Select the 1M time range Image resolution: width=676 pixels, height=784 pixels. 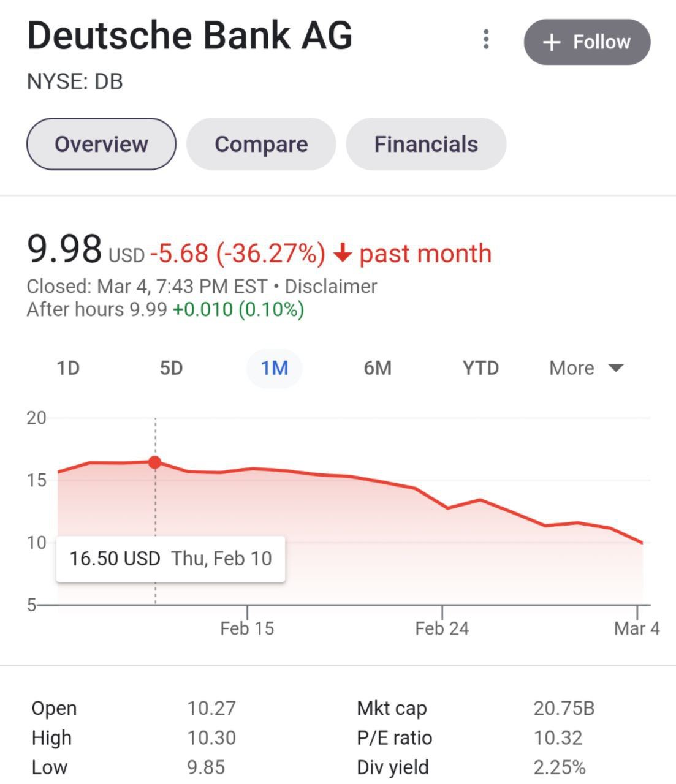274,368
